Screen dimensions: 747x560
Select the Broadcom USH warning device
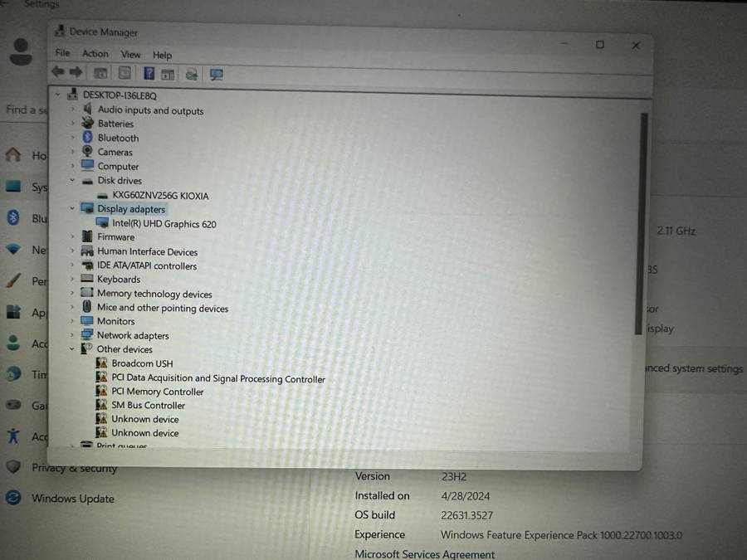(x=142, y=363)
